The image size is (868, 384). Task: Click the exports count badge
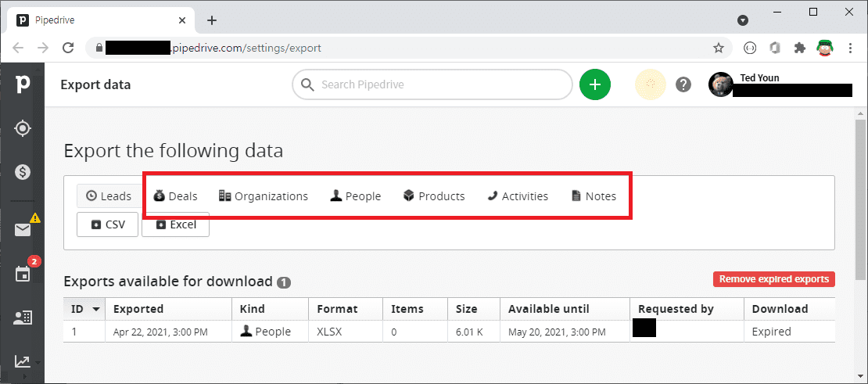coord(284,283)
